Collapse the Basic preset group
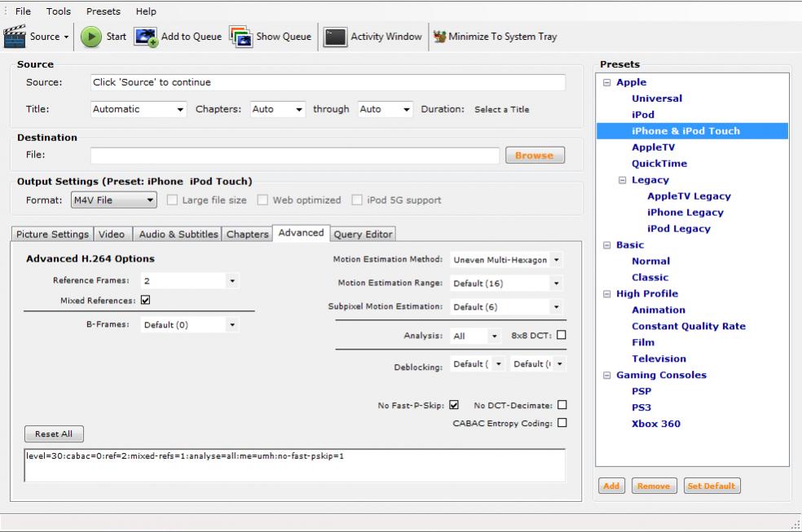Screen dimensions: 802x532 point(606,245)
